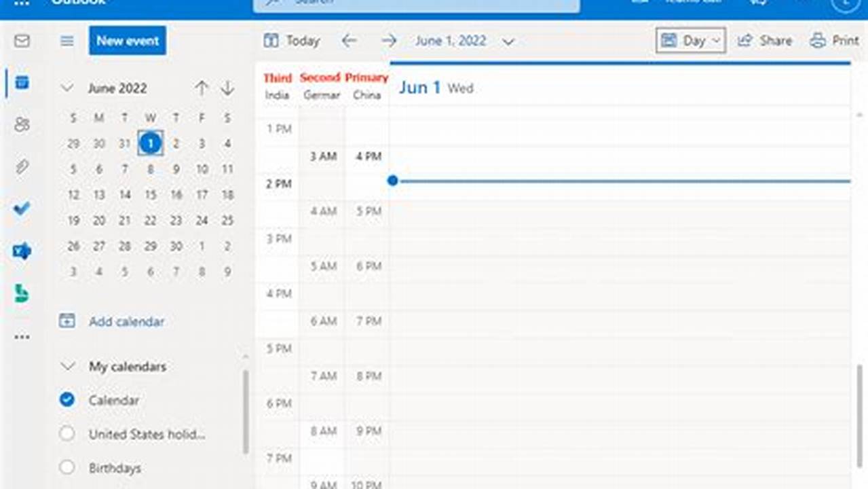Collapse the My calendars section

pos(67,366)
